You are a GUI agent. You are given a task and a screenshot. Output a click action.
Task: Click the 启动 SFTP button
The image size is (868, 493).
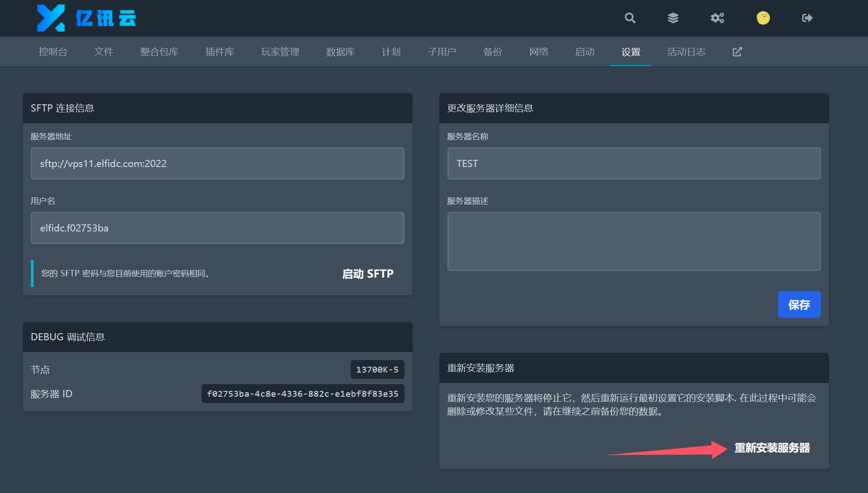[x=368, y=274]
